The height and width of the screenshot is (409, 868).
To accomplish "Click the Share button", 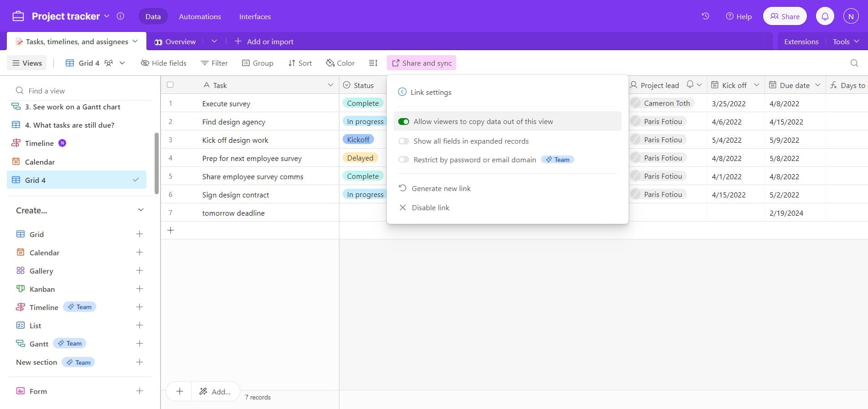I will [x=785, y=16].
